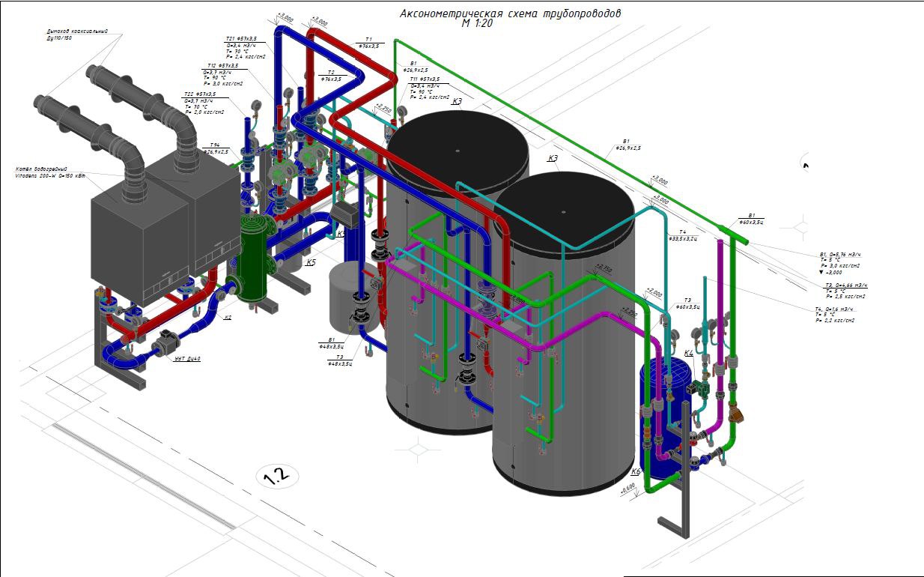924x577 pixels.
Task: Select the Дымоход коаксиальный flue annotation
Action: (x=77, y=34)
